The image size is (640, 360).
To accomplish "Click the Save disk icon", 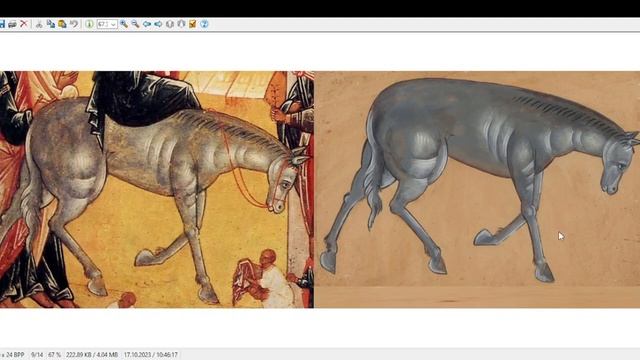I will tap(2, 24).
